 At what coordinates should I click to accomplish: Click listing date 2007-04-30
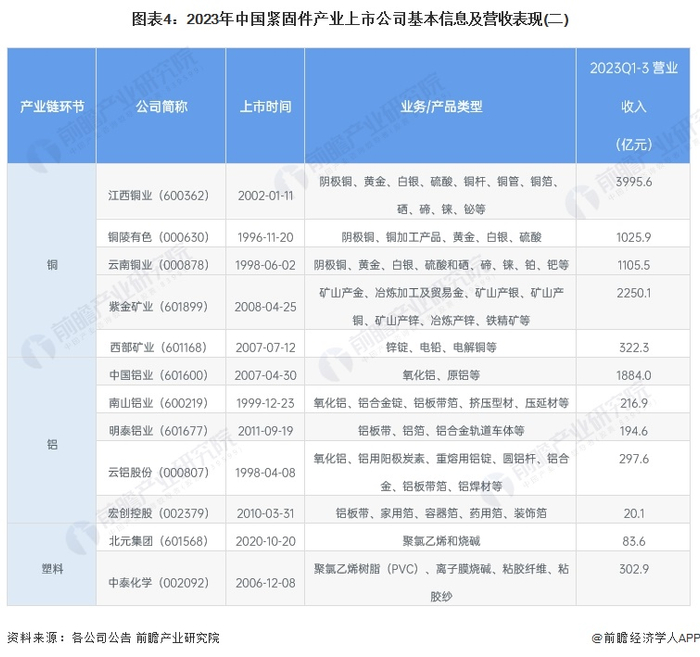tap(265, 375)
